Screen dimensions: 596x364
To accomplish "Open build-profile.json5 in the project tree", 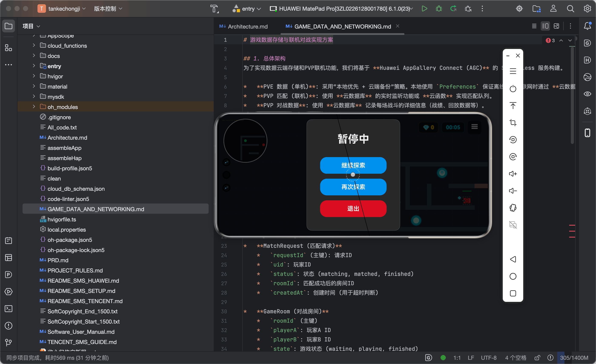I will point(70,168).
